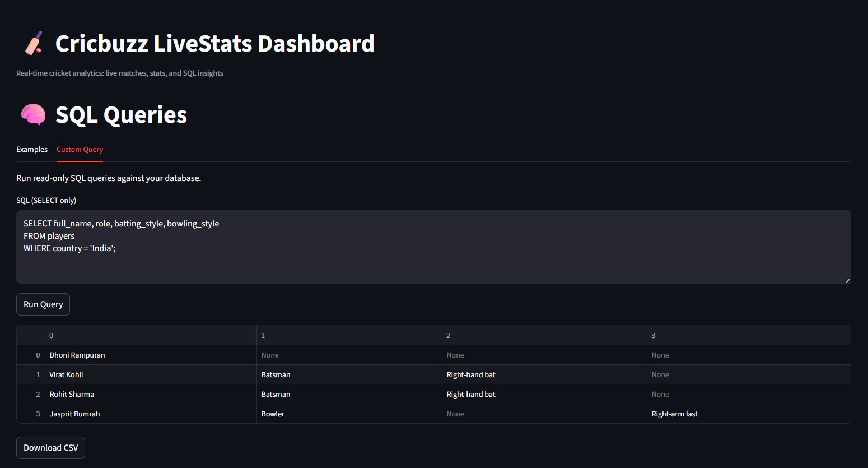Click Batsman cell in Rohit Sharma row
This screenshot has height=468, width=868.
(x=349, y=394)
